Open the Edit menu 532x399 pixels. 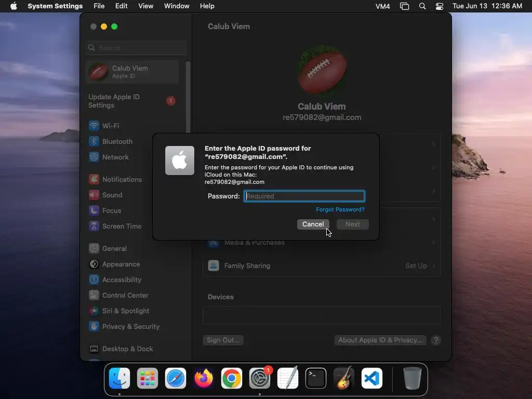(x=121, y=6)
